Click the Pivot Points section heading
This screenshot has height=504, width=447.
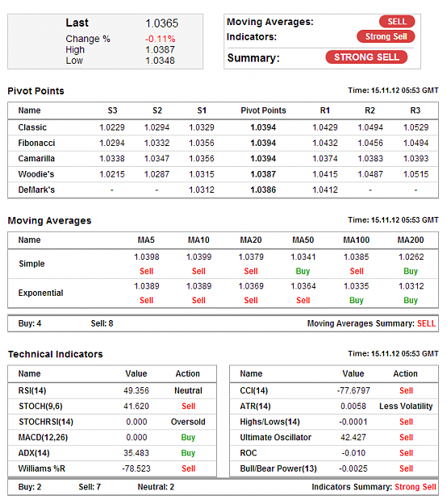36,91
